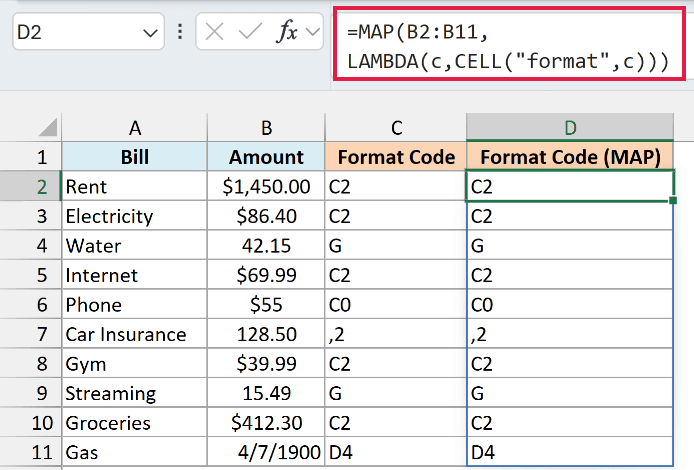Select the Water cell
The width and height of the screenshot is (694, 470).
pos(135,245)
